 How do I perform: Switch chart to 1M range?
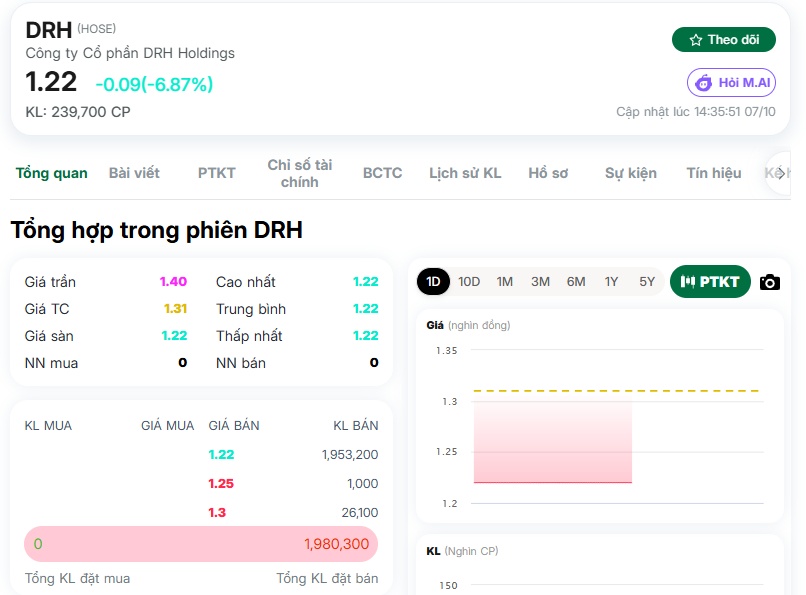(505, 282)
